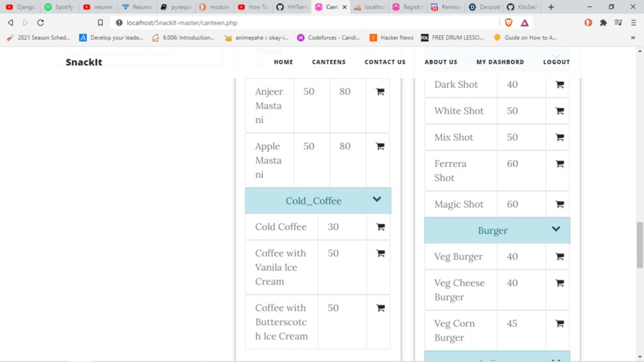The width and height of the screenshot is (644, 362).
Task: Open CANTEENS navigation link
Action: [x=328, y=62]
